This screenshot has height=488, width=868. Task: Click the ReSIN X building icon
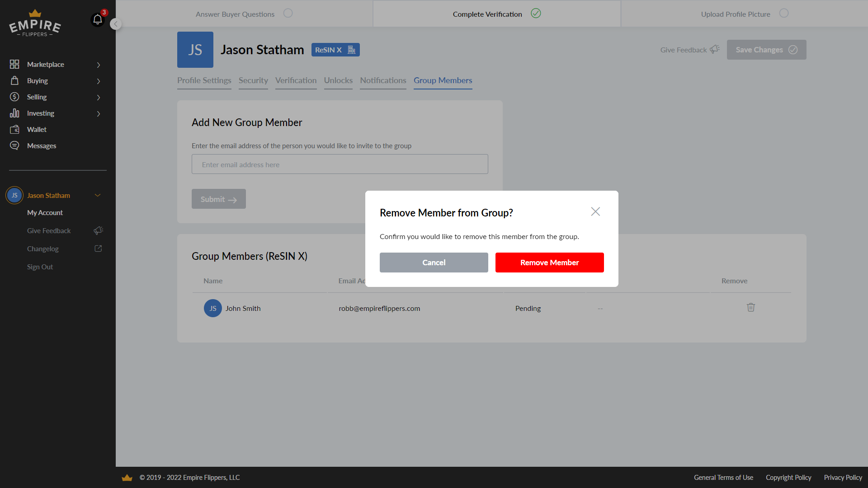pos(351,50)
